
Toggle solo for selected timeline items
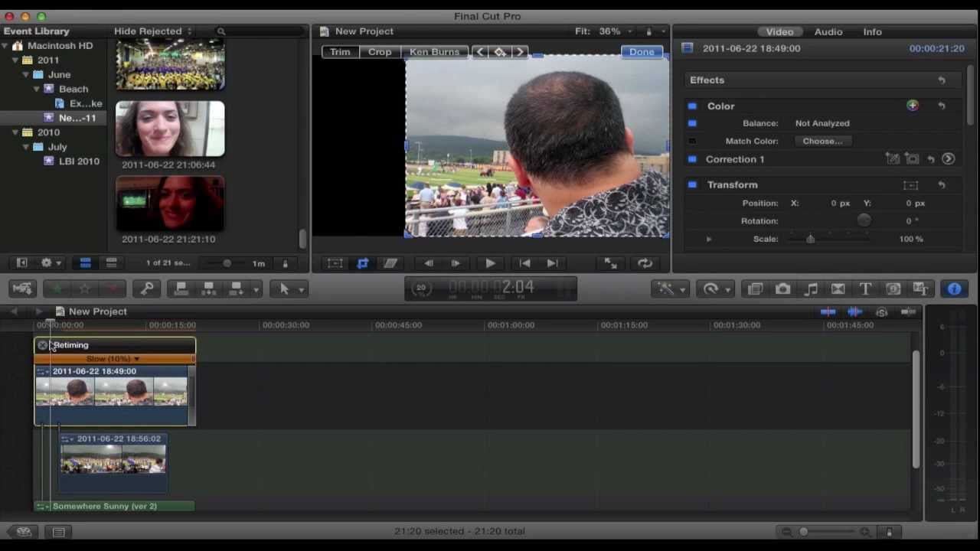[x=881, y=311]
